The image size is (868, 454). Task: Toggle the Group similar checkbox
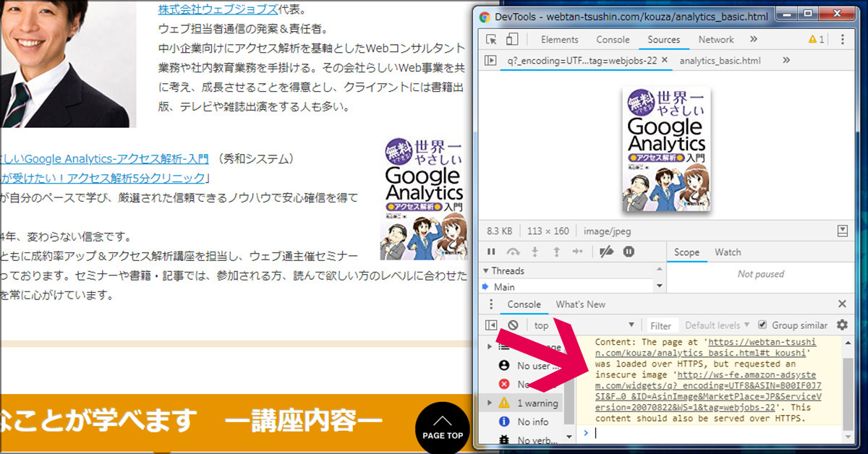[x=762, y=325]
